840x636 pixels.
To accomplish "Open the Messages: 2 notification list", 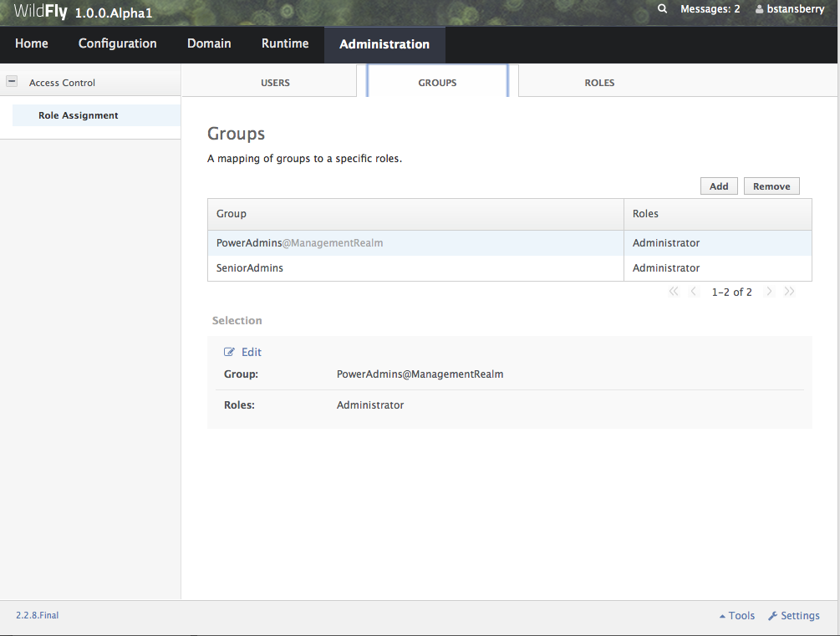I will point(710,9).
